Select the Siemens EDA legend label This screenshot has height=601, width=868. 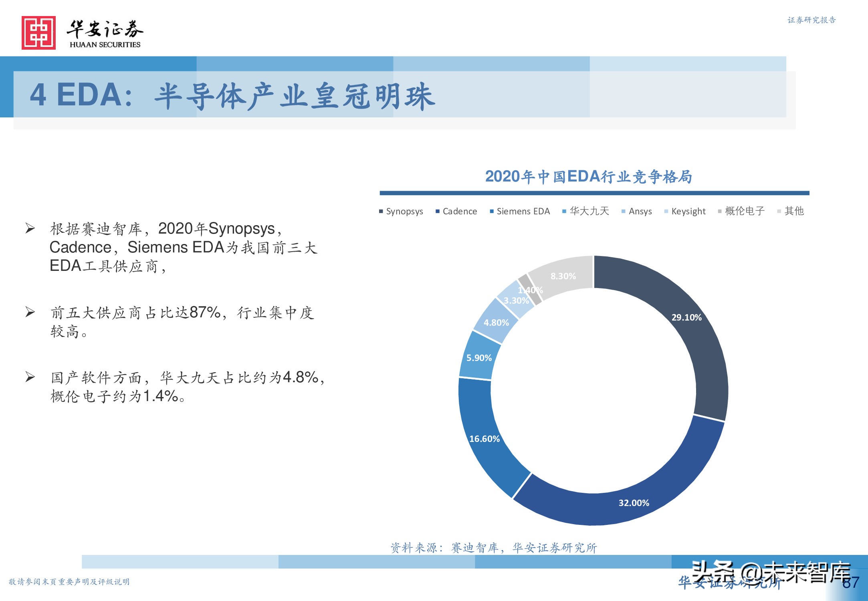click(523, 211)
